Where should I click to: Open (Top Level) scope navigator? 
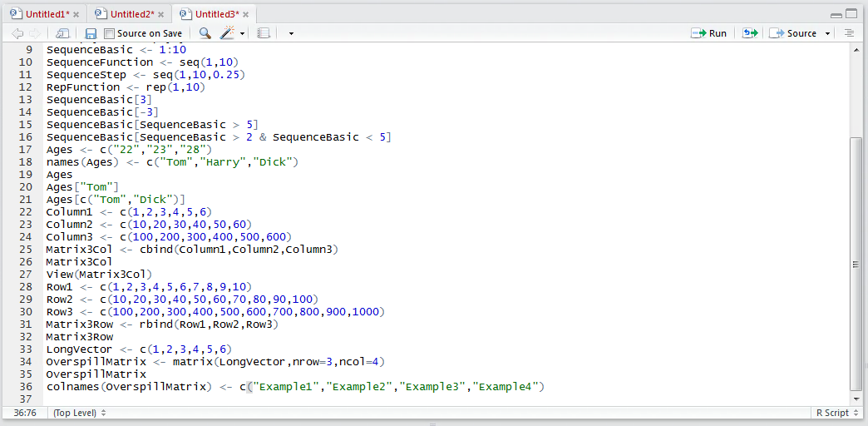pos(80,413)
